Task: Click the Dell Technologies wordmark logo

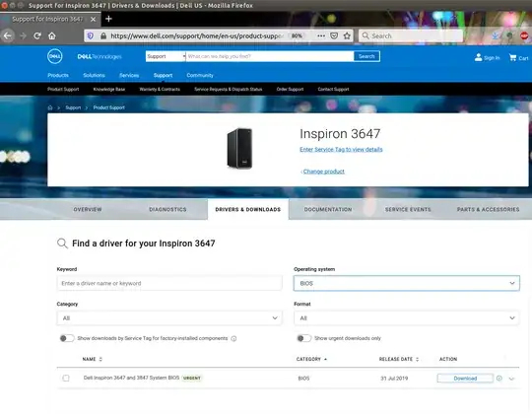Action: point(100,57)
